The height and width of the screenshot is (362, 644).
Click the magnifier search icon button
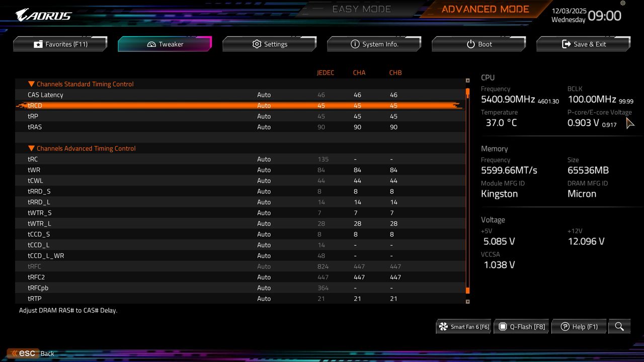pos(619,327)
